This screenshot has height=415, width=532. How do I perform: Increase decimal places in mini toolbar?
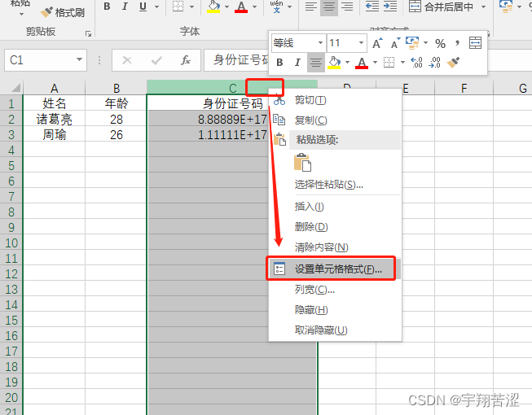(x=416, y=63)
